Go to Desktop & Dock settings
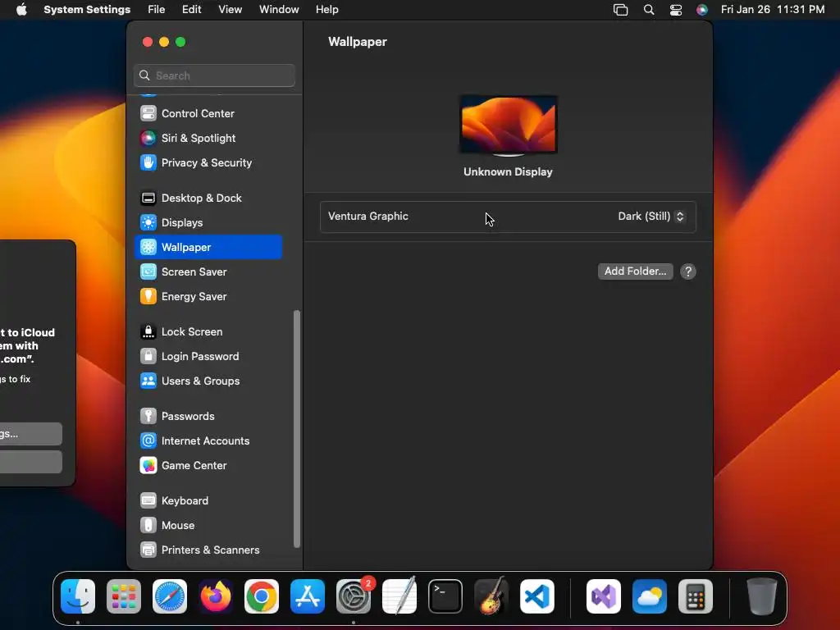This screenshot has width=840, height=630. coord(208,199)
